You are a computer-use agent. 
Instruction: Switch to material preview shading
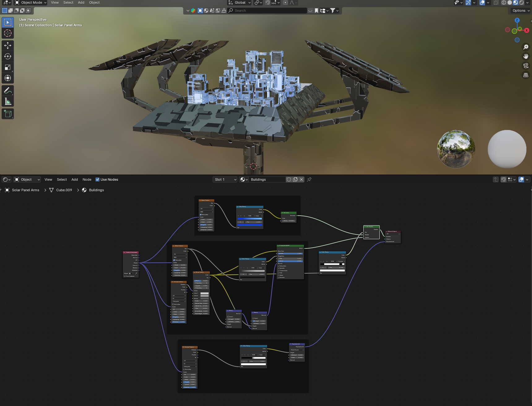[516, 2]
